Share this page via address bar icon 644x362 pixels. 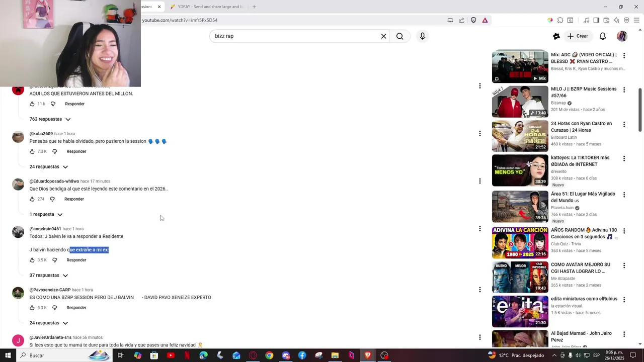(x=461, y=20)
